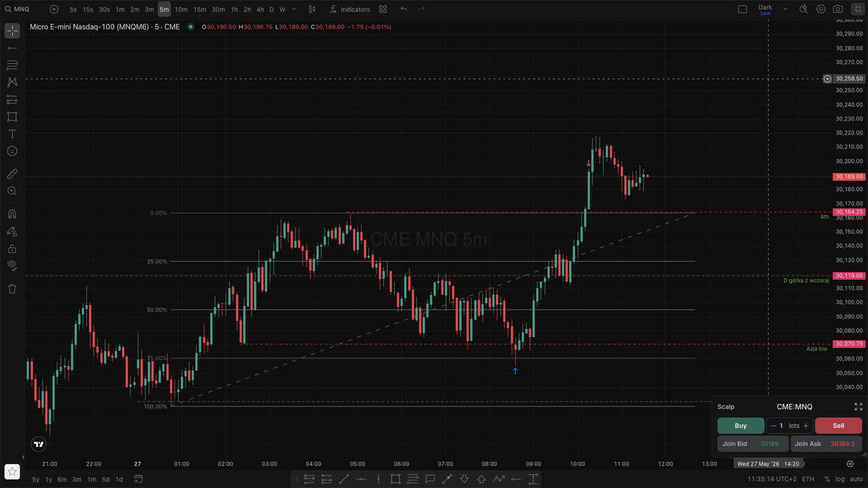Open the forecasting and measurement tools
Viewport: 868px width, 488px height.
point(12,100)
